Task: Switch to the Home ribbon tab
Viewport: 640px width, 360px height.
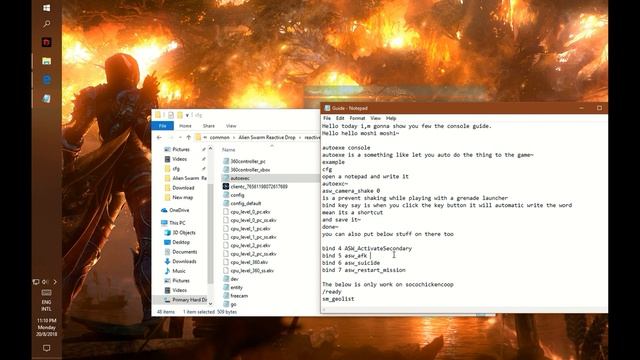Action: (x=185, y=126)
